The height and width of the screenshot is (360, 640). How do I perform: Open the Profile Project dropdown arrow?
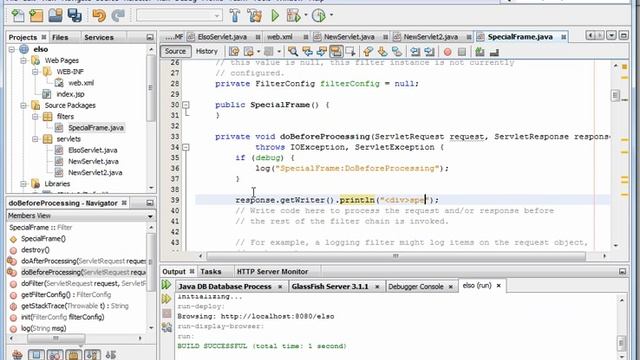(x=331, y=16)
